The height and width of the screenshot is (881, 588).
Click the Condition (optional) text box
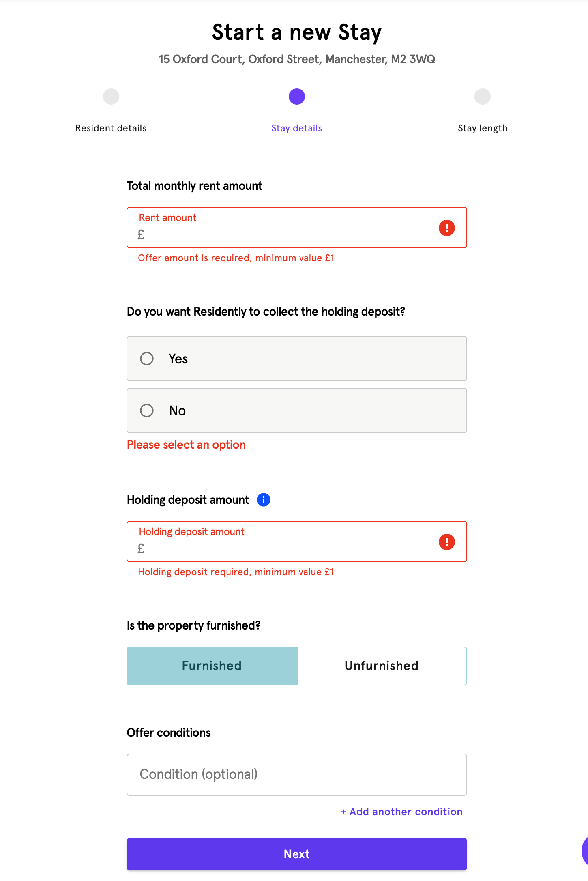coord(297,775)
